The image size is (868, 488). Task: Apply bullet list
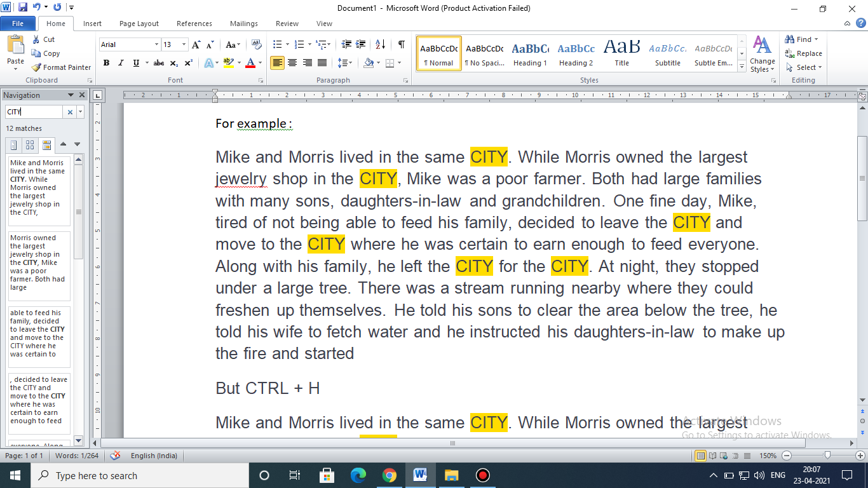click(277, 44)
